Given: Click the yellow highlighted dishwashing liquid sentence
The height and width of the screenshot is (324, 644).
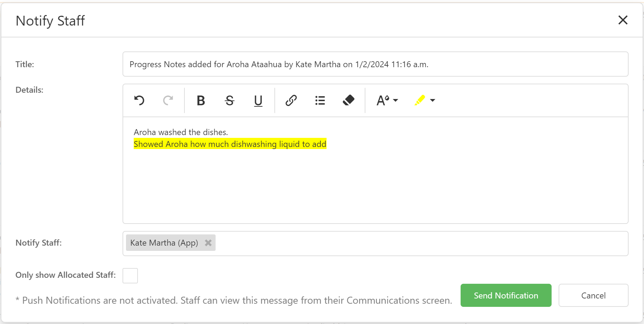Looking at the screenshot, I should click(x=230, y=144).
